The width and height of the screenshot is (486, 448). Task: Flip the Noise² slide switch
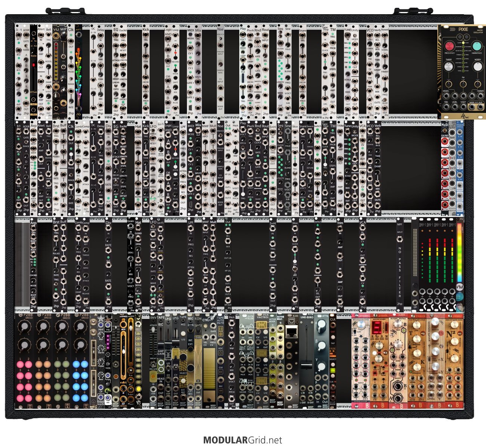447,351
